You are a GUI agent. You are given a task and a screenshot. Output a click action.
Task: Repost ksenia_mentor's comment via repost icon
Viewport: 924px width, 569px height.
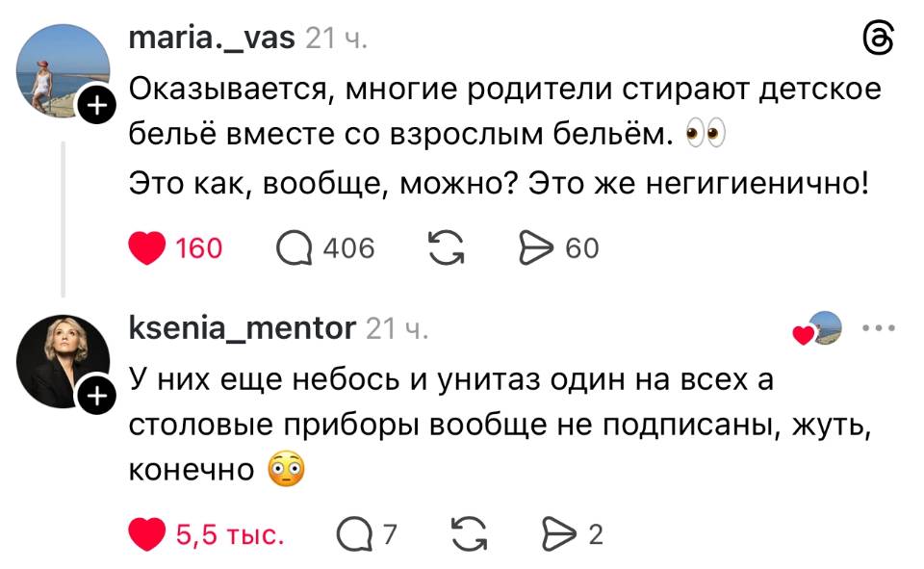coord(469,530)
